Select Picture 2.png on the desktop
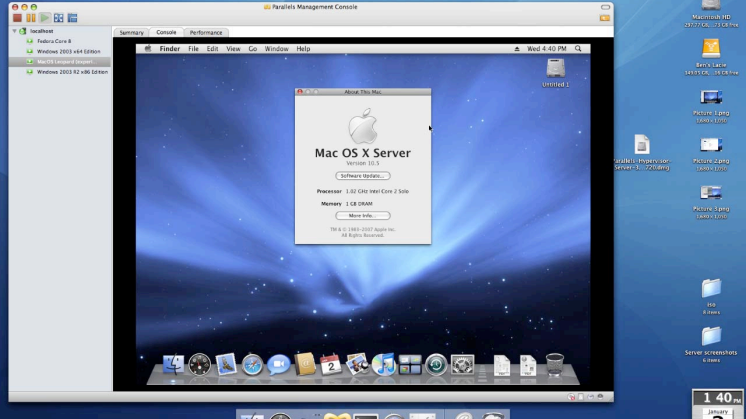 pos(711,153)
